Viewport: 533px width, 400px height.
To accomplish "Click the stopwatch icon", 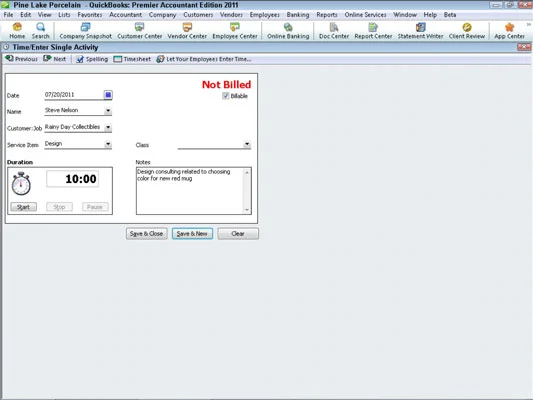I will 21,184.
